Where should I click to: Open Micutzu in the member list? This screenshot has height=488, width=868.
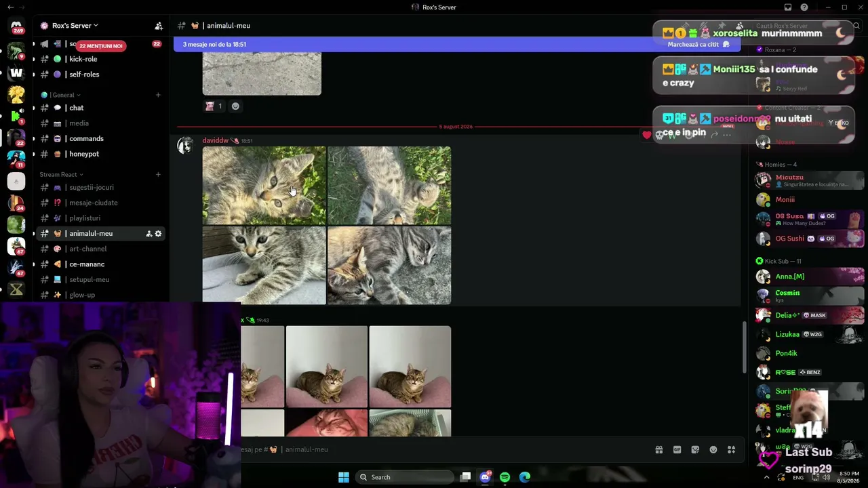coord(809,180)
